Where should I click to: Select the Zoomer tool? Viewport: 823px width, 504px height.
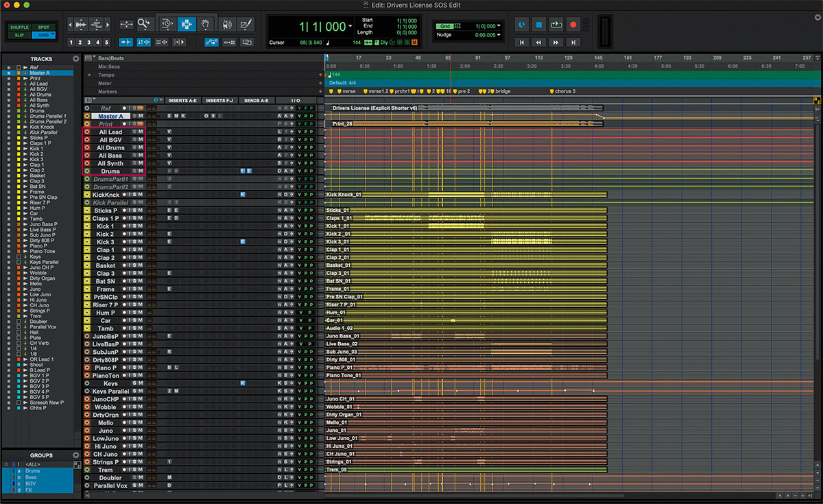point(144,24)
